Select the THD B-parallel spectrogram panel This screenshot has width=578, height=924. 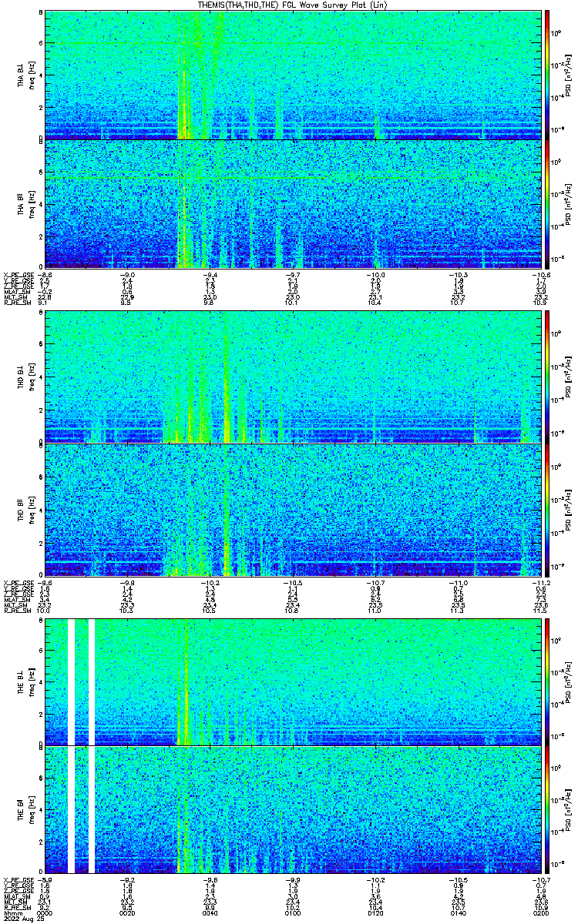[x=293, y=509]
